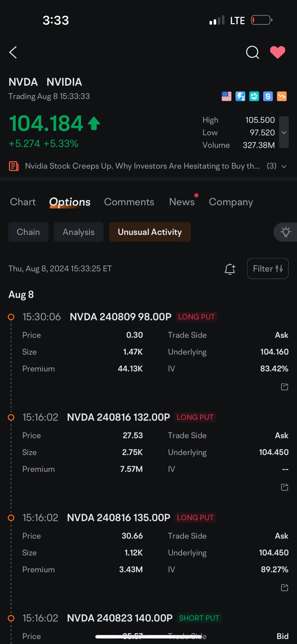Tap the orange news article icon
Image resolution: width=297 pixels, height=644 pixels.
[14, 166]
